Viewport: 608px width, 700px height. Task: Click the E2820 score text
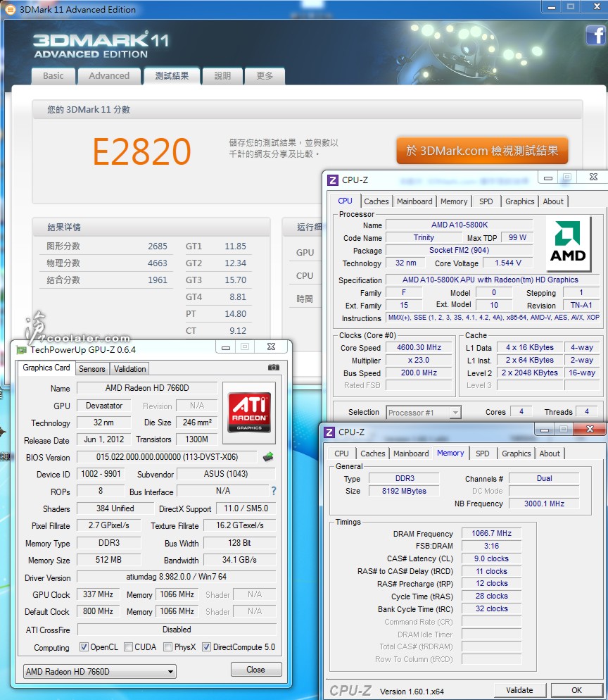[142, 151]
